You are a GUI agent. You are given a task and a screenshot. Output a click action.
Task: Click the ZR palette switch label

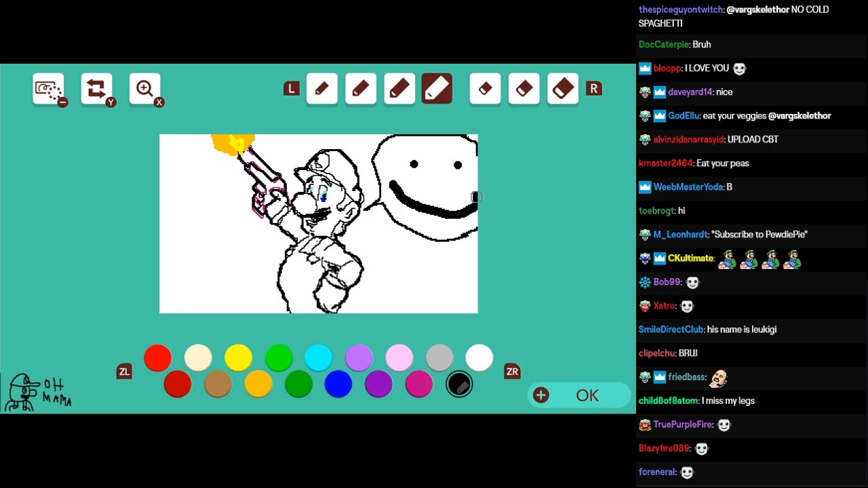(x=513, y=371)
